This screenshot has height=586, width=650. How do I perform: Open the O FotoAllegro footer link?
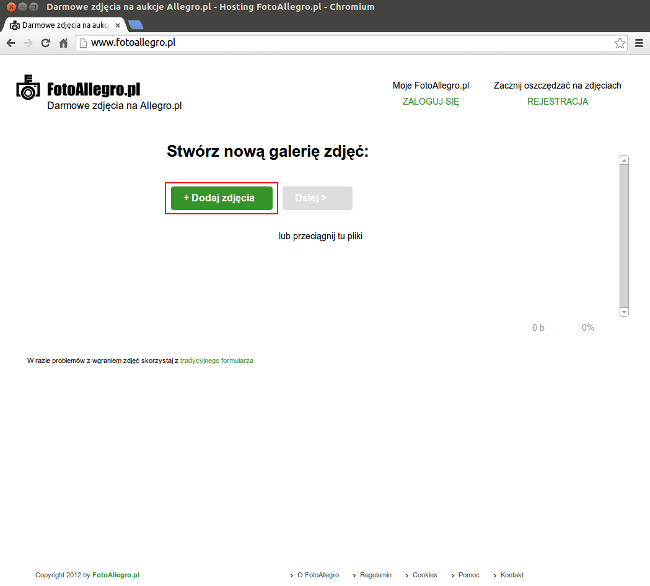point(318,575)
